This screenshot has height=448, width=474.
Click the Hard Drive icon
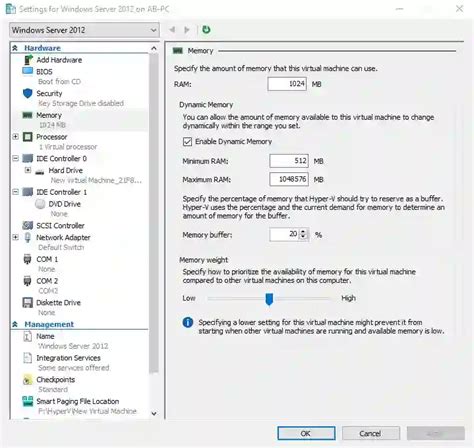pyautogui.click(x=40, y=171)
